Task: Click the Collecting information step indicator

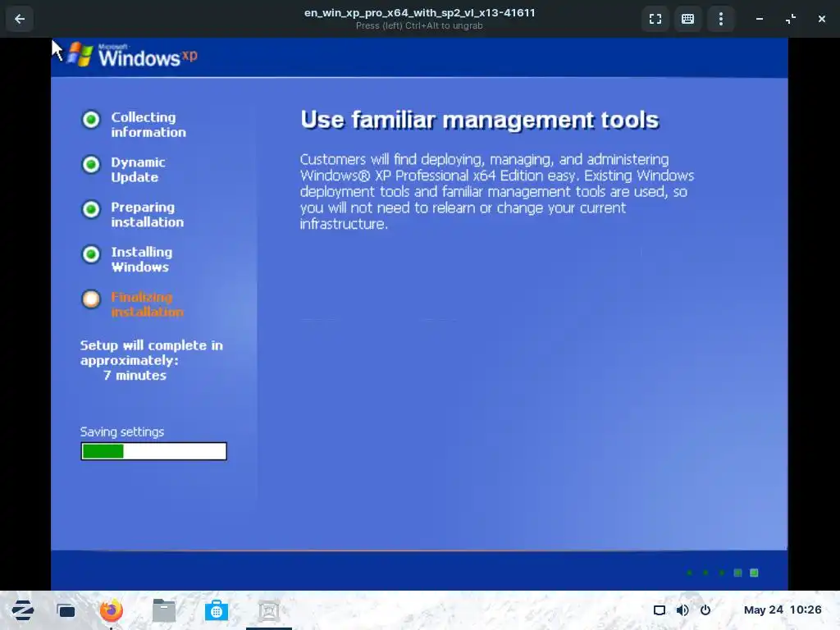Action: click(91, 119)
